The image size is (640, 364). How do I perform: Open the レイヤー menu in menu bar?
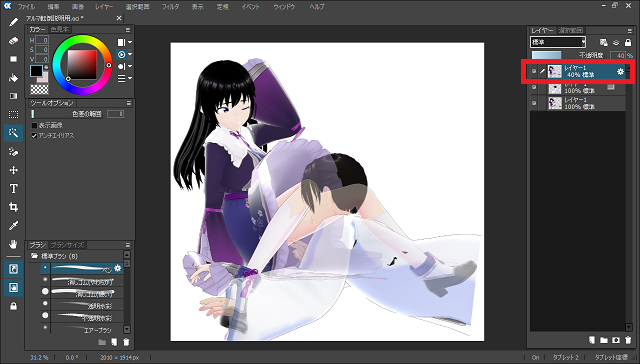pos(104,7)
